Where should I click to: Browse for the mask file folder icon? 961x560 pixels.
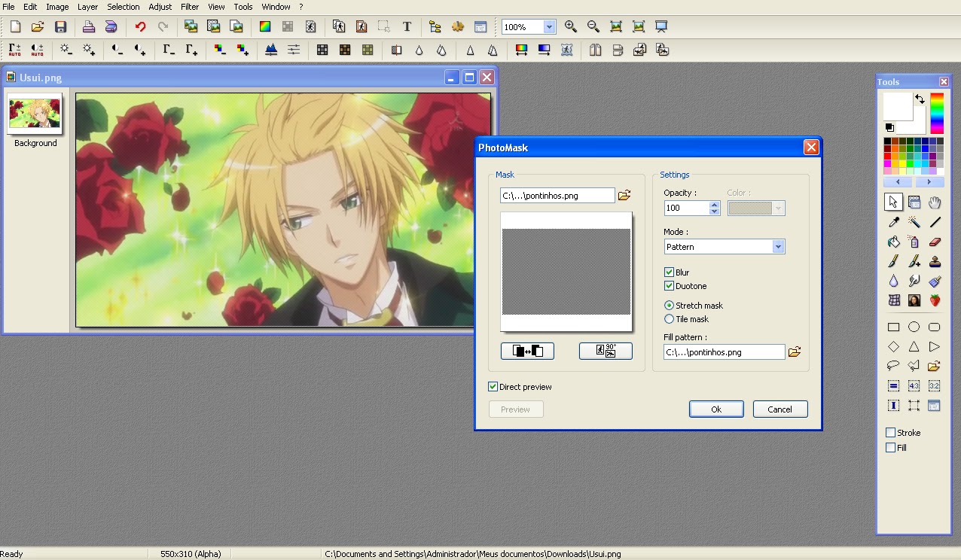pyautogui.click(x=624, y=196)
